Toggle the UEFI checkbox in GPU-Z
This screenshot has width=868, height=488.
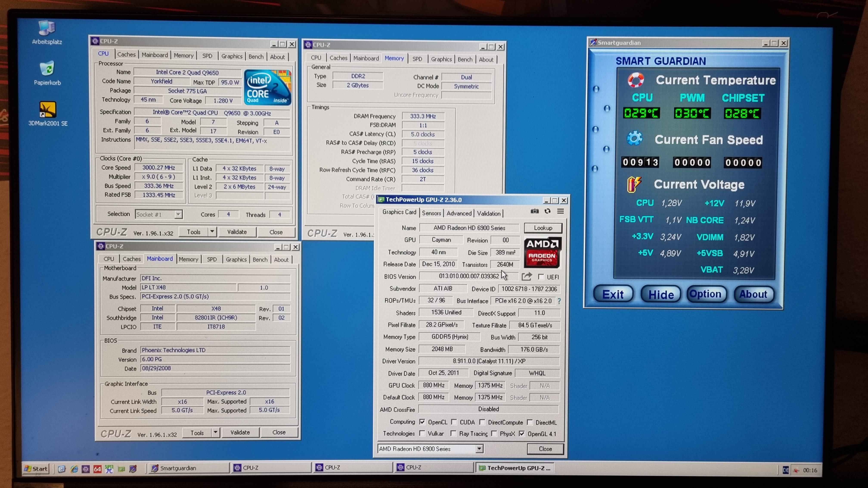(541, 277)
